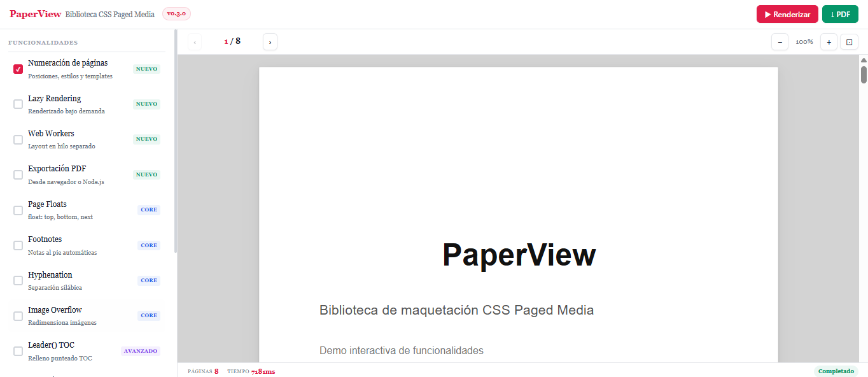
Task: Zoom in with the plus button
Action: [x=829, y=42]
